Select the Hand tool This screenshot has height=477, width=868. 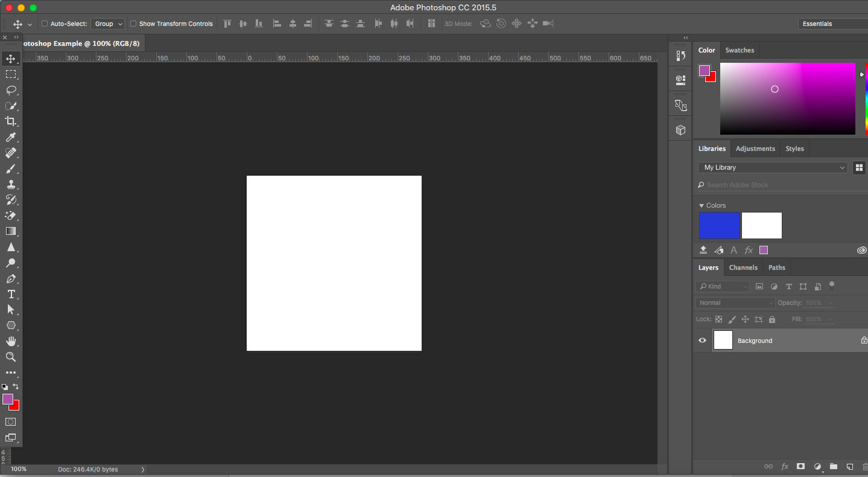[x=11, y=341]
